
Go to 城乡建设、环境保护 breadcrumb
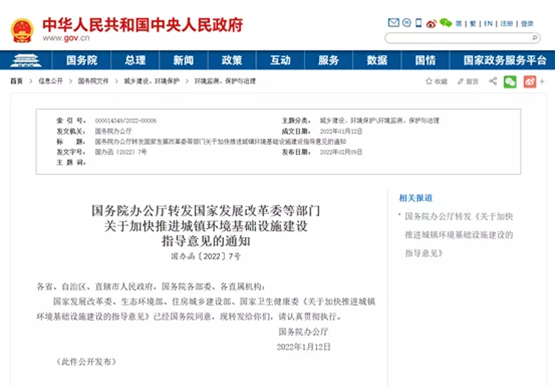151,81
